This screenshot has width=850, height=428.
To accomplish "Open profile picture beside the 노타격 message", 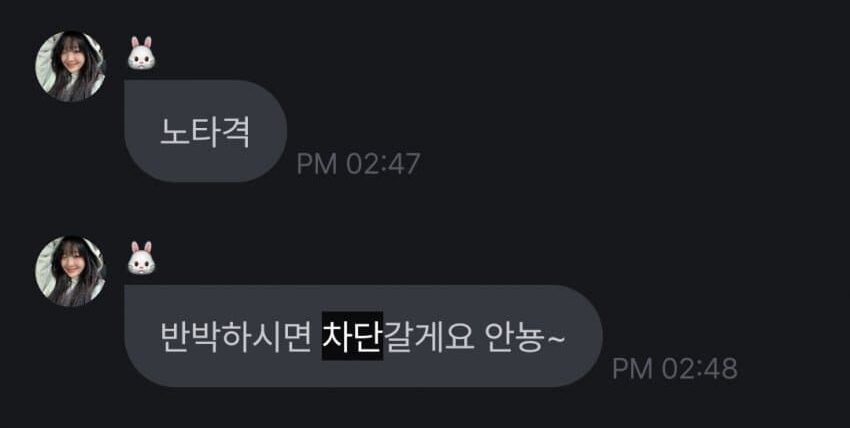I will [x=70, y=66].
